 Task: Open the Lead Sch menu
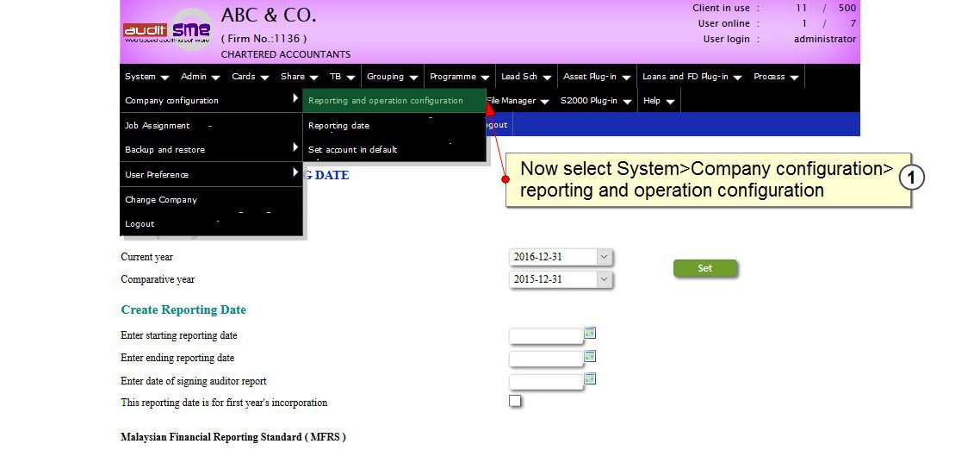click(524, 77)
